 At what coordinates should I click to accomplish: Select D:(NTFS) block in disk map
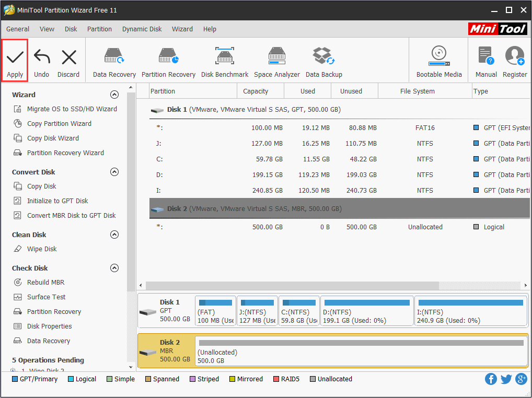click(367, 311)
